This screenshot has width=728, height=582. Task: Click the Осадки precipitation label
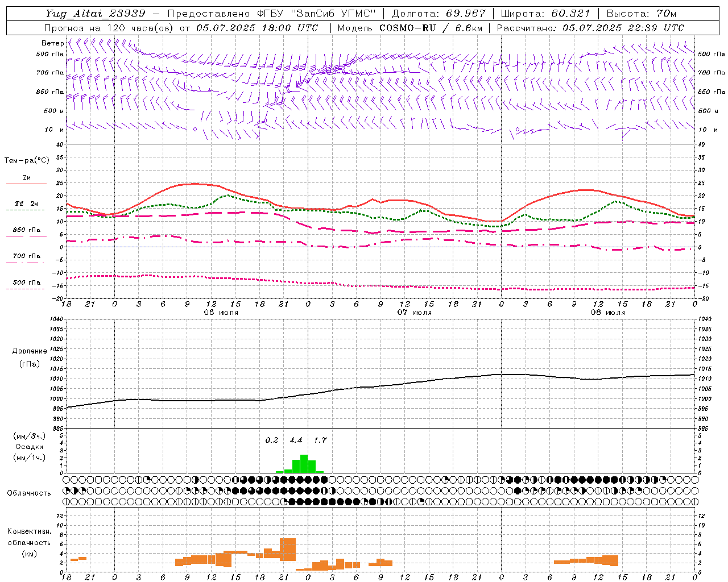[30, 447]
